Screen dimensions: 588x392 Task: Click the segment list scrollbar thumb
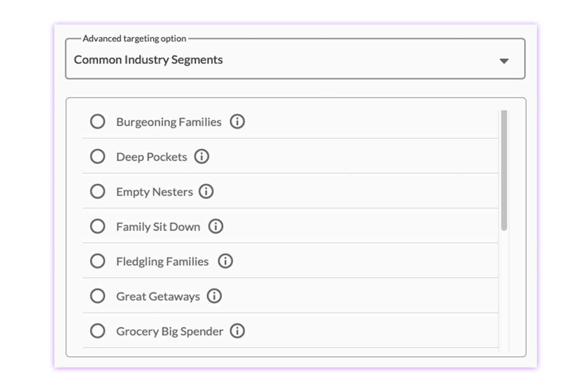click(504, 170)
